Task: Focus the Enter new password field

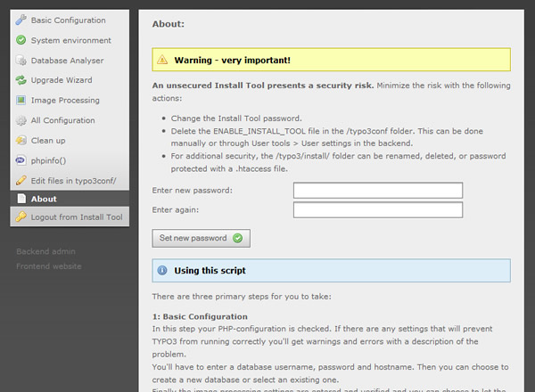Action: (377, 191)
